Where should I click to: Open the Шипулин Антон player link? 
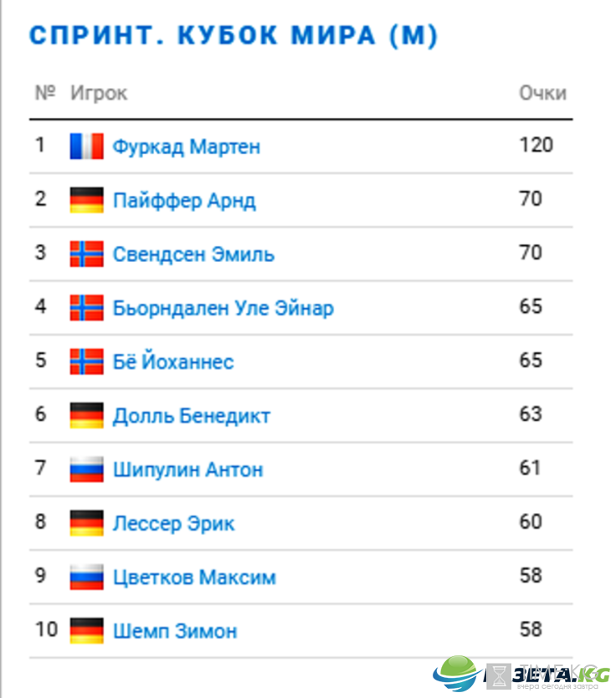187,470
